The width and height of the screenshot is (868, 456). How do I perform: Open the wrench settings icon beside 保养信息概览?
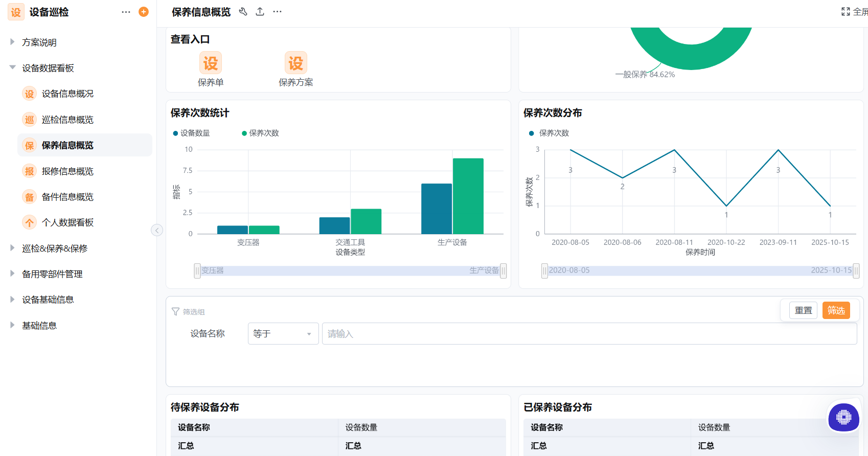[x=243, y=11]
